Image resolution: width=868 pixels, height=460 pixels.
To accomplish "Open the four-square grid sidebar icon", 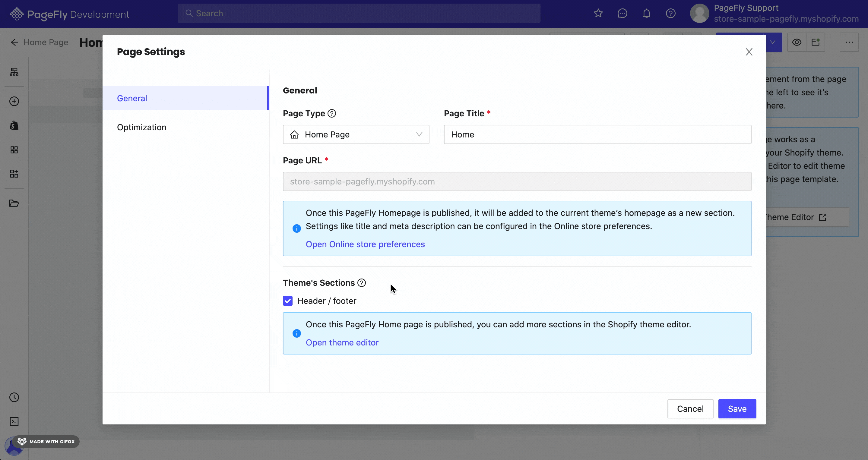I will click(14, 150).
